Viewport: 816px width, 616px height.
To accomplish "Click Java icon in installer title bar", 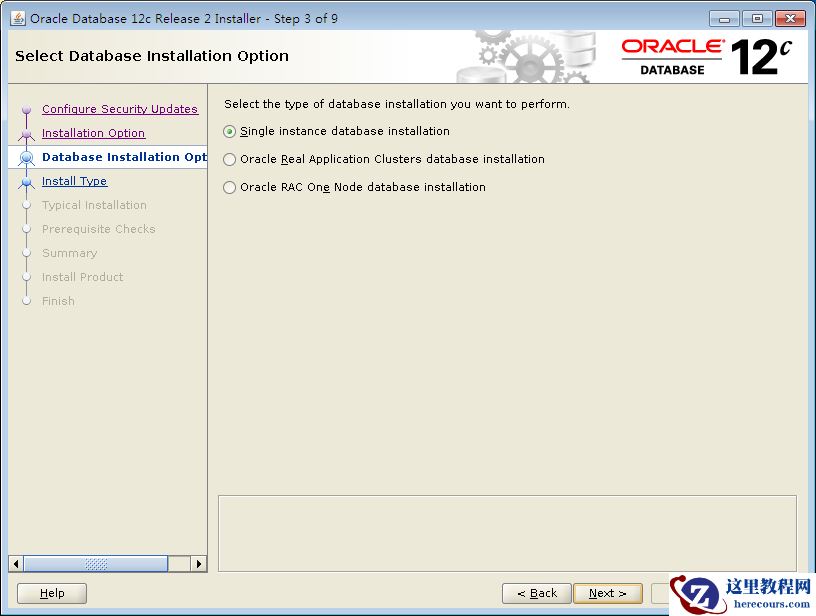I will tap(18, 18).
